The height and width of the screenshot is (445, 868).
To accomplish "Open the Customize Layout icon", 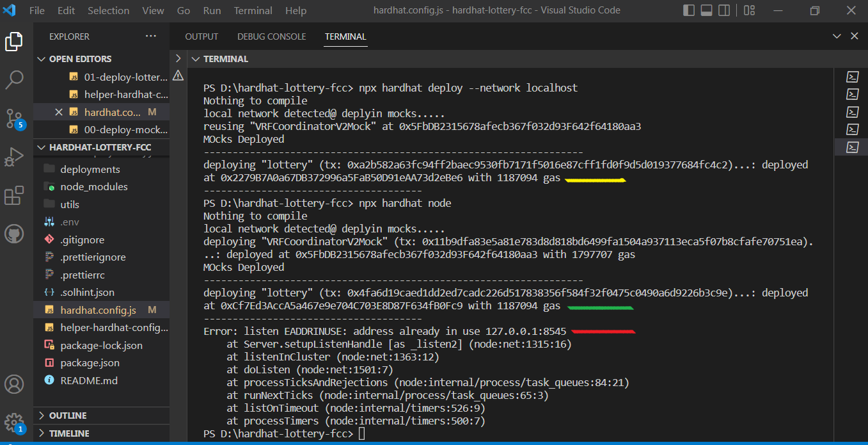I will (750, 10).
